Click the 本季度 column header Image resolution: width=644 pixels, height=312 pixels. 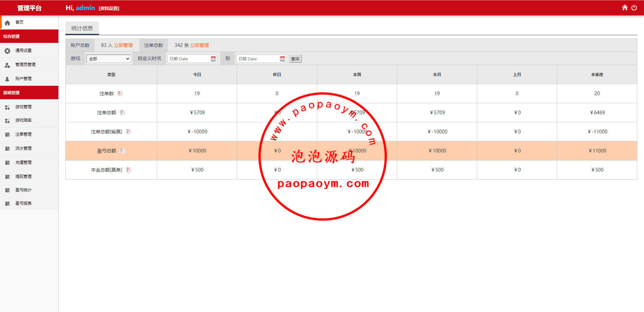click(x=597, y=74)
